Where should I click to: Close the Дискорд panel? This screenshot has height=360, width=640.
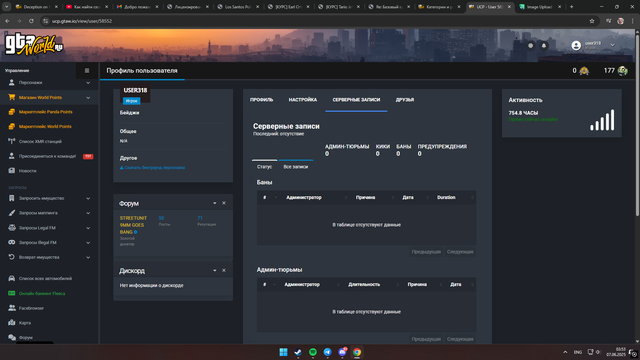coord(224,271)
